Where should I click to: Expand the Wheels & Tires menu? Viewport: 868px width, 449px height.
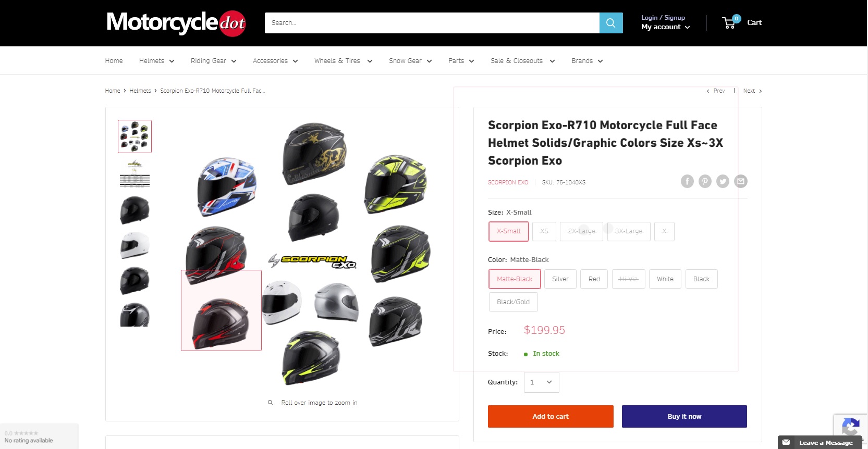coord(343,61)
